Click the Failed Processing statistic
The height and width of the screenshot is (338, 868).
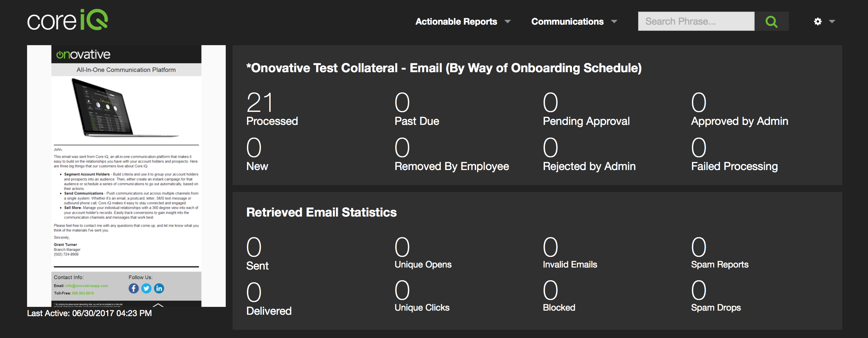(734, 154)
